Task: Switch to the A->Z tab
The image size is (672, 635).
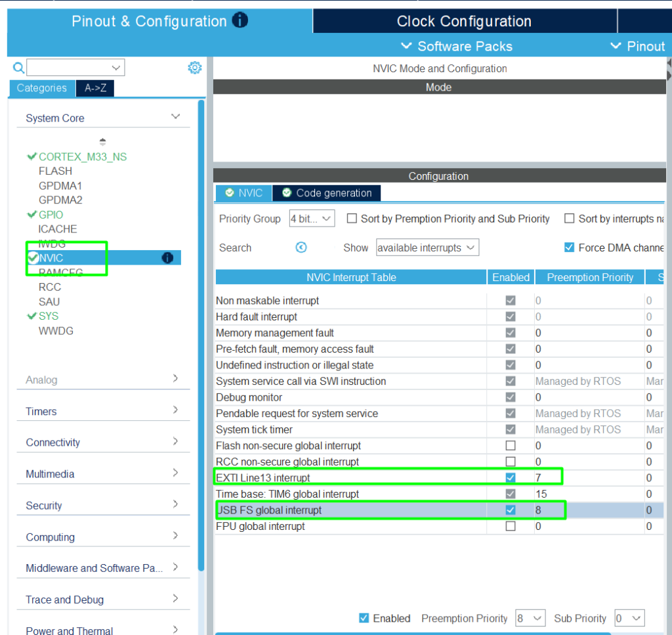Action: (95, 88)
